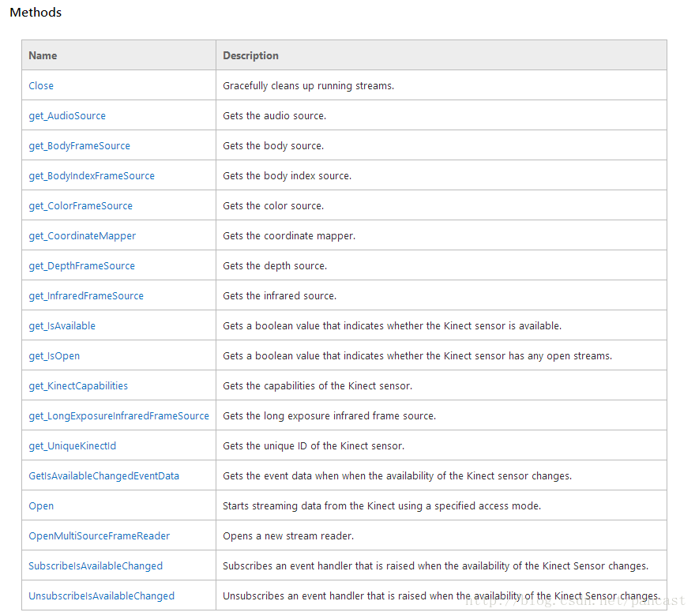Image resolution: width=695 pixels, height=616 pixels.
Task: Select text 'Opens a new stream reader.'
Action: point(288,535)
